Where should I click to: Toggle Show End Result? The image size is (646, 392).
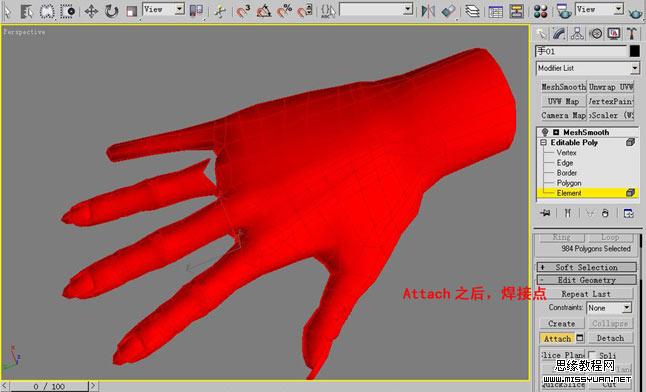tap(568, 213)
